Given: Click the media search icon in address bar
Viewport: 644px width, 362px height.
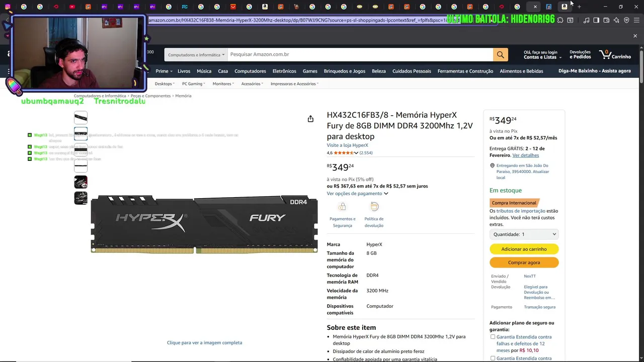Looking at the screenshot, I should (x=570, y=20).
